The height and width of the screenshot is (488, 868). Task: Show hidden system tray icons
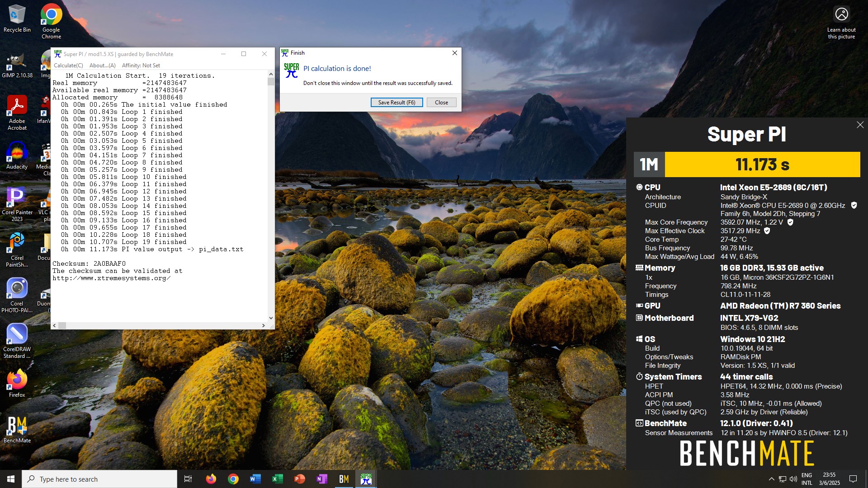(x=771, y=479)
